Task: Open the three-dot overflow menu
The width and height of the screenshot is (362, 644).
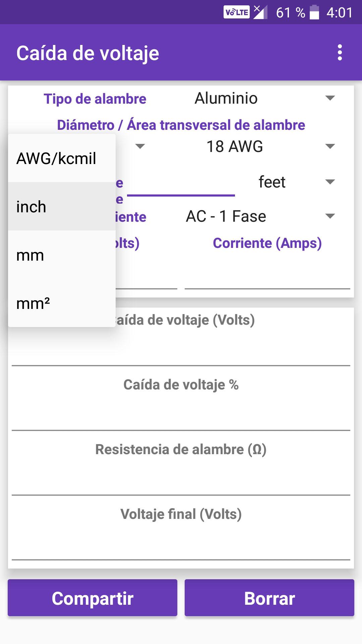Action: 340,53
